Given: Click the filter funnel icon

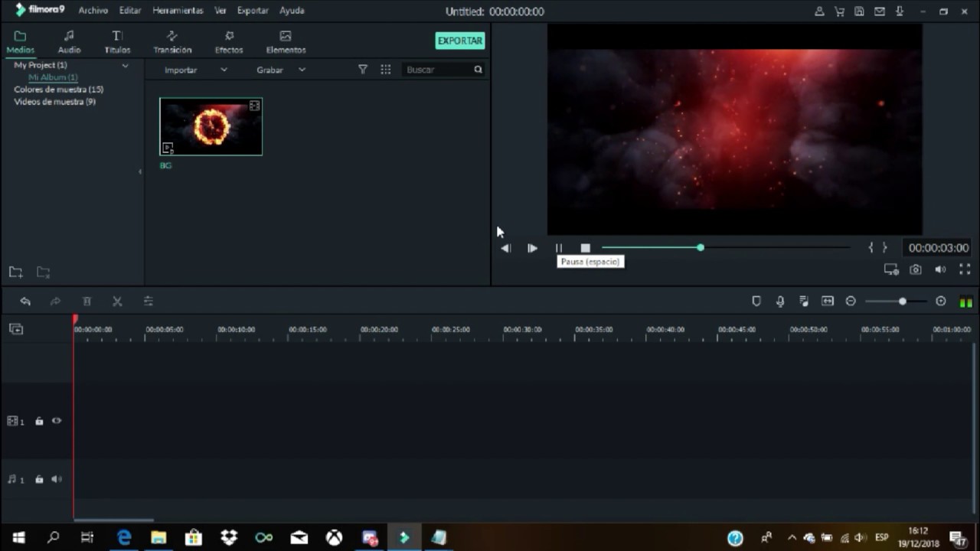Looking at the screenshot, I should pos(363,70).
